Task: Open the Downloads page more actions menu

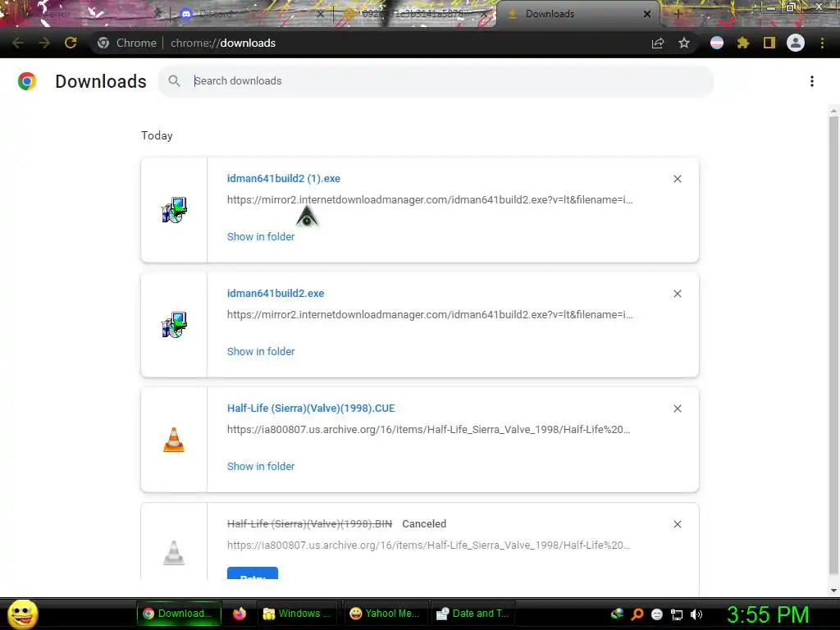Action: [812, 81]
